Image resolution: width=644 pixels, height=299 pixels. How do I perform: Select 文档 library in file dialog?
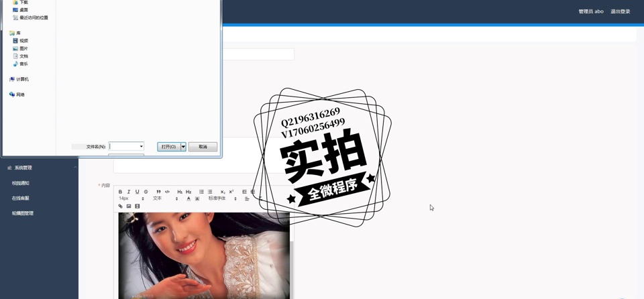pyautogui.click(x=21, y=56)
